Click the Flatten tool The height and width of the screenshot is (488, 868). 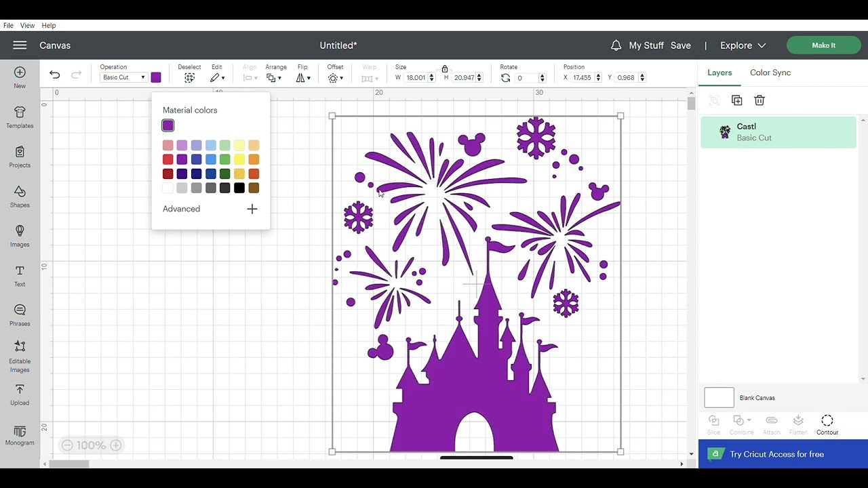click(x=798, y=425)
